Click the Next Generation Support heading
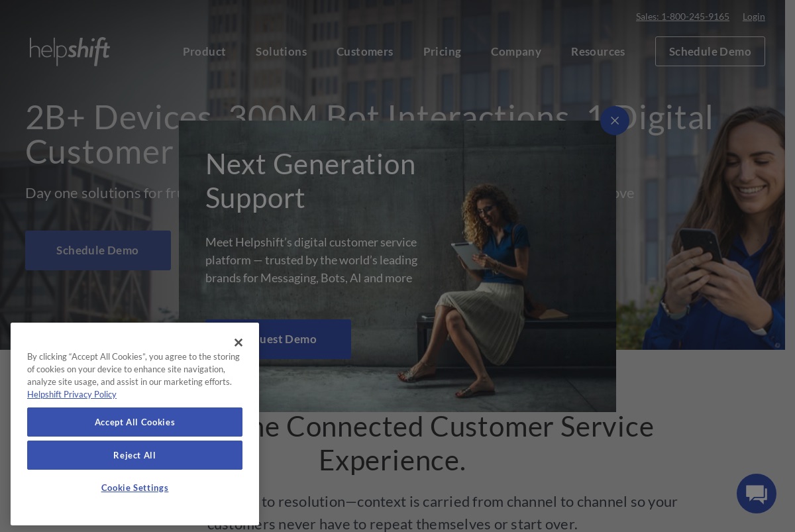 coord(311,181)
